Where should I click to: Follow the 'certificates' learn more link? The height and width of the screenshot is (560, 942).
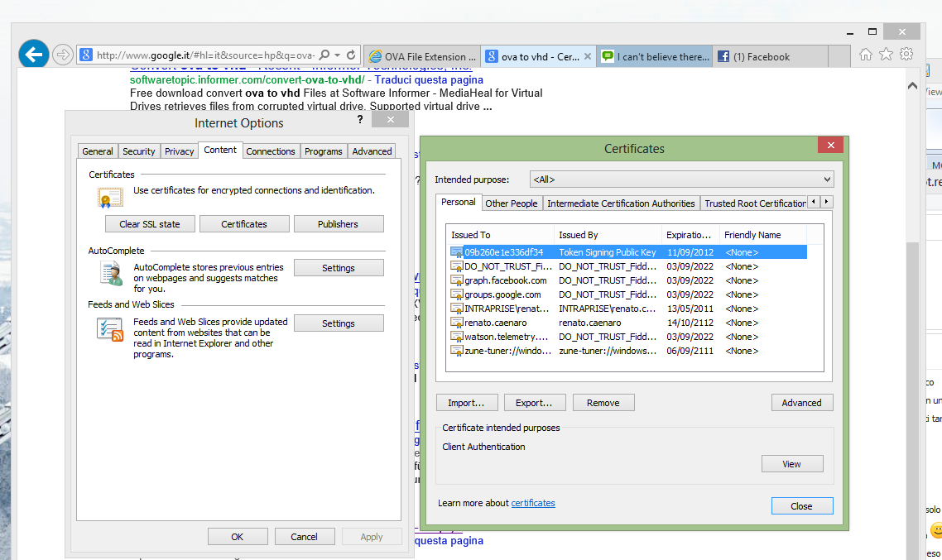coord(533,503)
